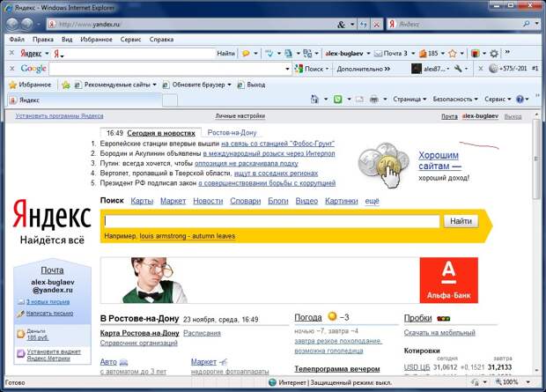
Task: Open the Google toolbar search box dropdown
Action: pyautogui.click(x=287, y=69)
